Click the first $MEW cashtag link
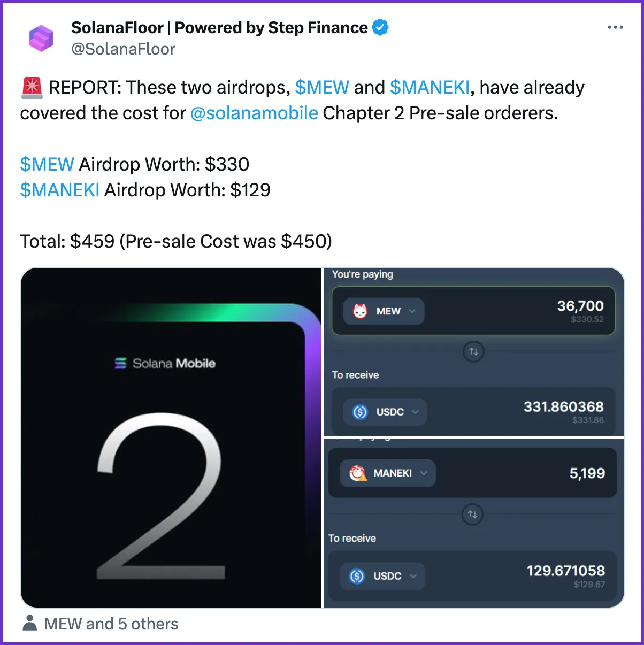 tap(322, 87)
